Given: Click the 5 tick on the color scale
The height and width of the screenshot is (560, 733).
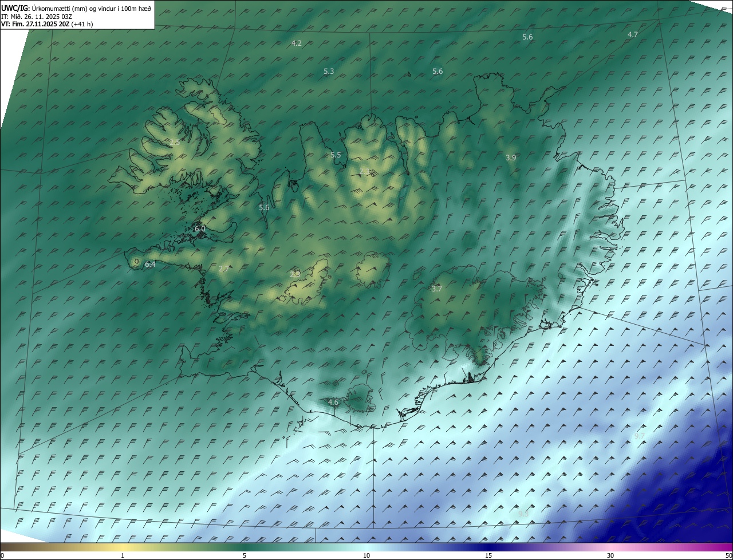Looking at the screenshot, I should [x=245, y=556].
